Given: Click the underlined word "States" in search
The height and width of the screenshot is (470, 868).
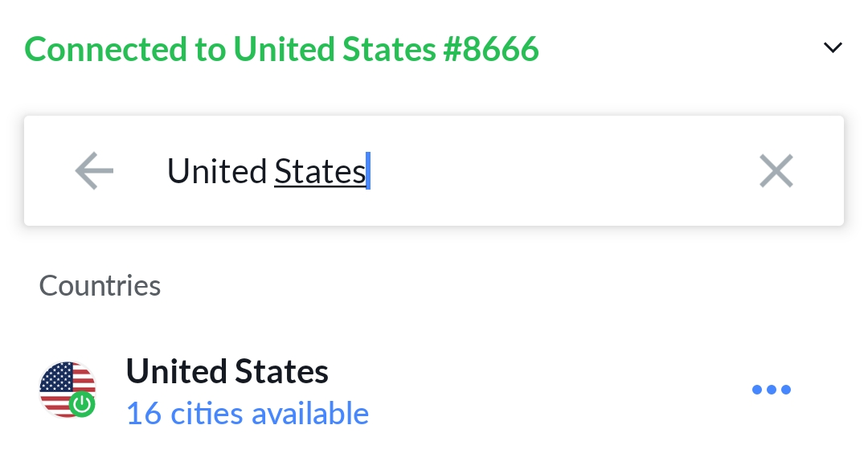Looking at the screenshot, I should [x=319, y=171].
